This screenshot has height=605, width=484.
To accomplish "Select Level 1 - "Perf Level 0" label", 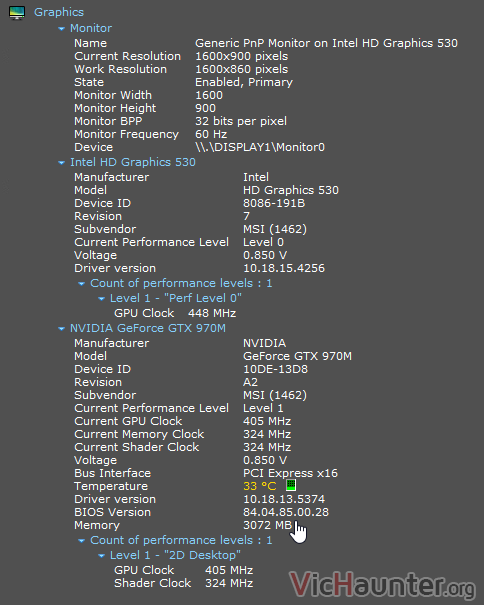I will click(176, 298).
